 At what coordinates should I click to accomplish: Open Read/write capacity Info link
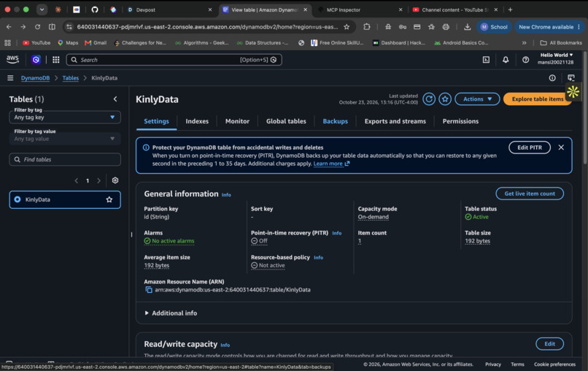point(225,345)
